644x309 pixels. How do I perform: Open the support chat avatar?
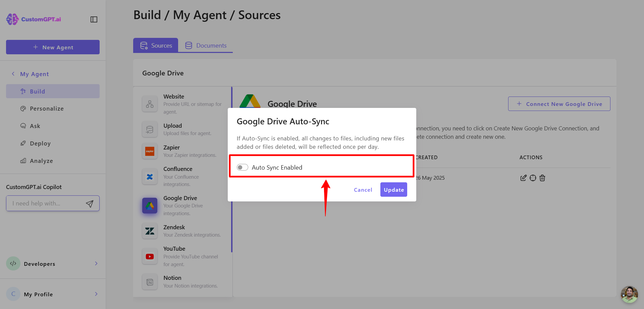629,294
